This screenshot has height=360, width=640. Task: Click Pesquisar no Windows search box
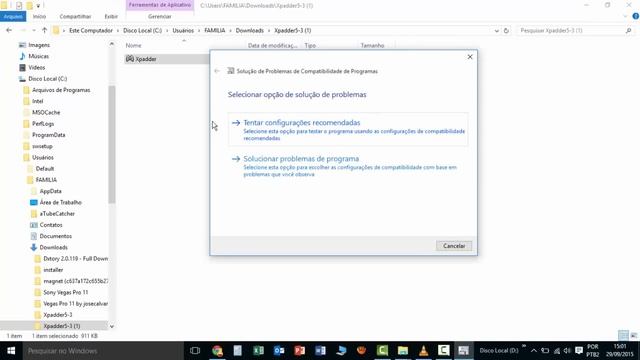coord(103,351)
